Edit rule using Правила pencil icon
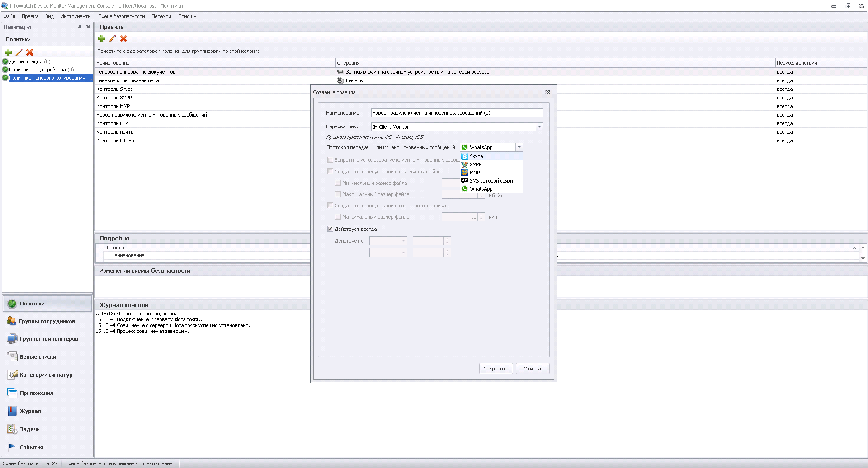This screenshot has width=868, height=468. [113, 38]
